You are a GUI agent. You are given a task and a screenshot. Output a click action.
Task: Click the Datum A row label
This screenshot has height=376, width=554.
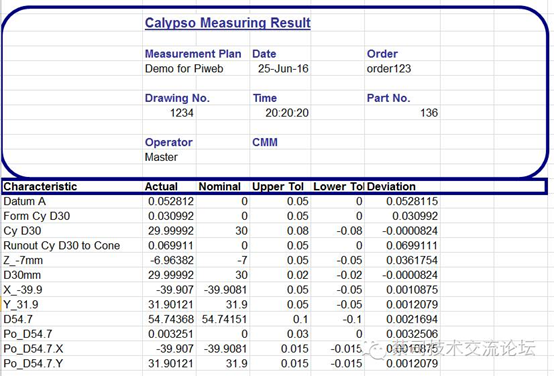coord(24,201)
